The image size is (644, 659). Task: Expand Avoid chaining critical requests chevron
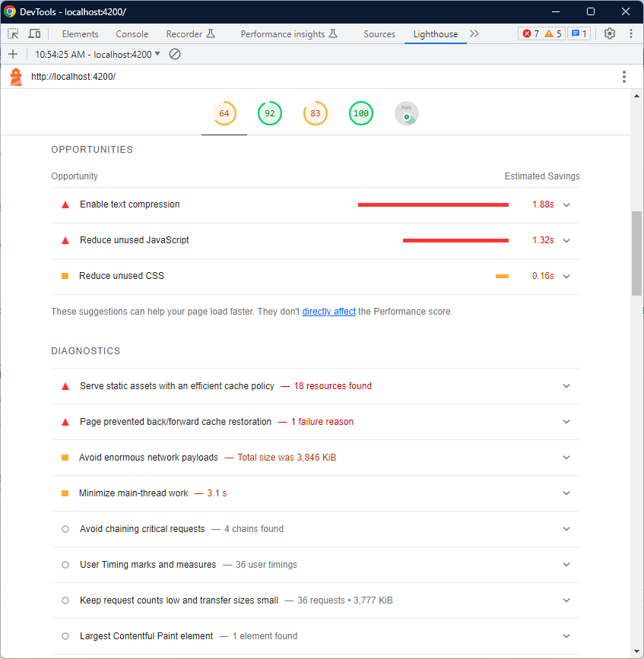click(x=566, y=529)
